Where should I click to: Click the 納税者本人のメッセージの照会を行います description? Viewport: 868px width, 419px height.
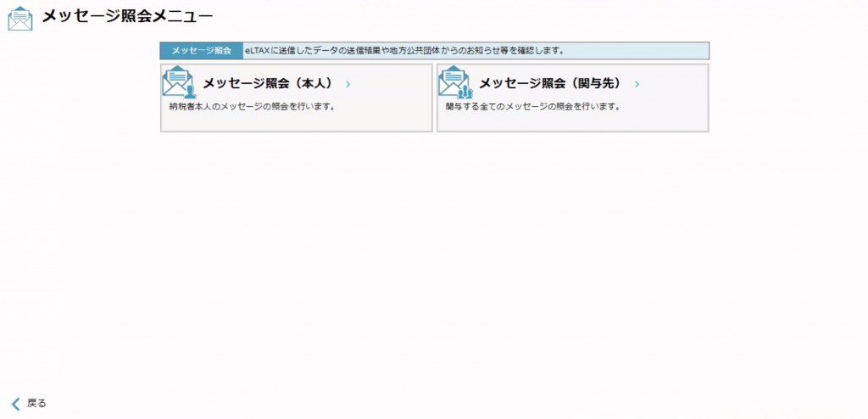[253, 107]
